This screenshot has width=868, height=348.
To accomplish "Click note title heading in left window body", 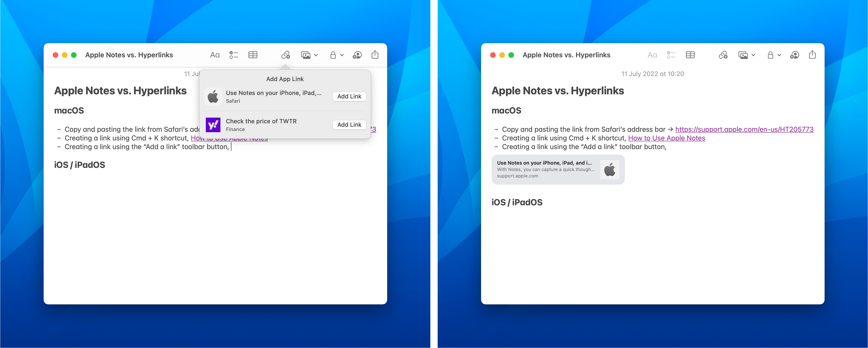I will (x=120, y=91).
